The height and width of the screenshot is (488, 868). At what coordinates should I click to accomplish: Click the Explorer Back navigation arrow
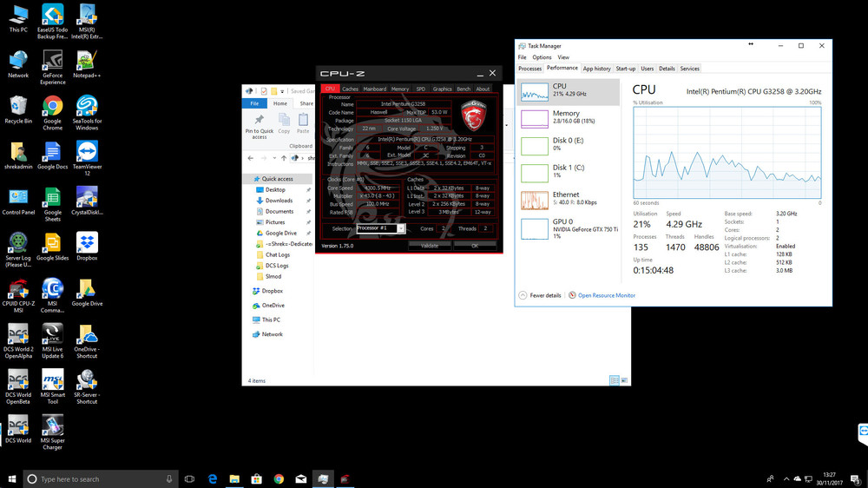click(x=251, y=158)
